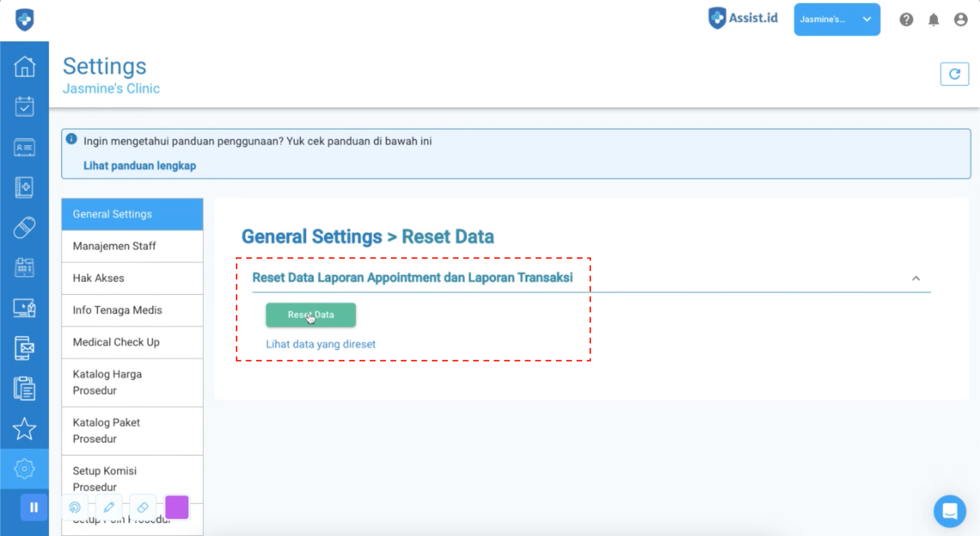
Task: Open the home dashboard sidebar icon
Action: 24,67
